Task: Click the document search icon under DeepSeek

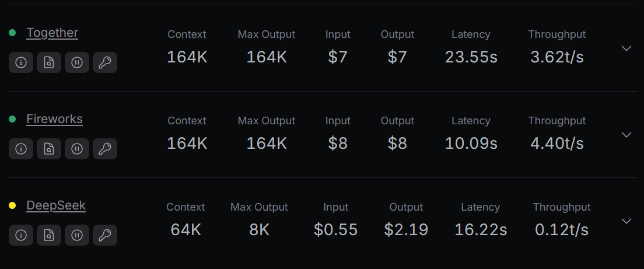Action: pyautogui.click(x=49, y=235)
